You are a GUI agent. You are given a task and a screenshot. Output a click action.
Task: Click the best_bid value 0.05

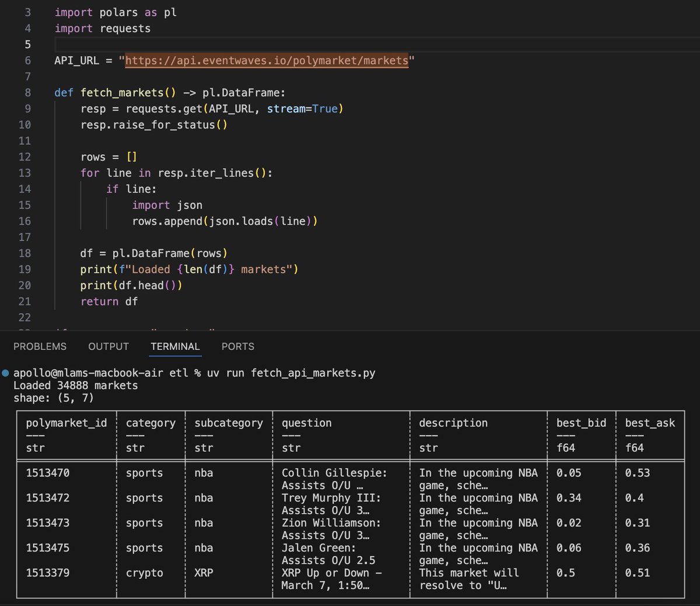[569, 473]
